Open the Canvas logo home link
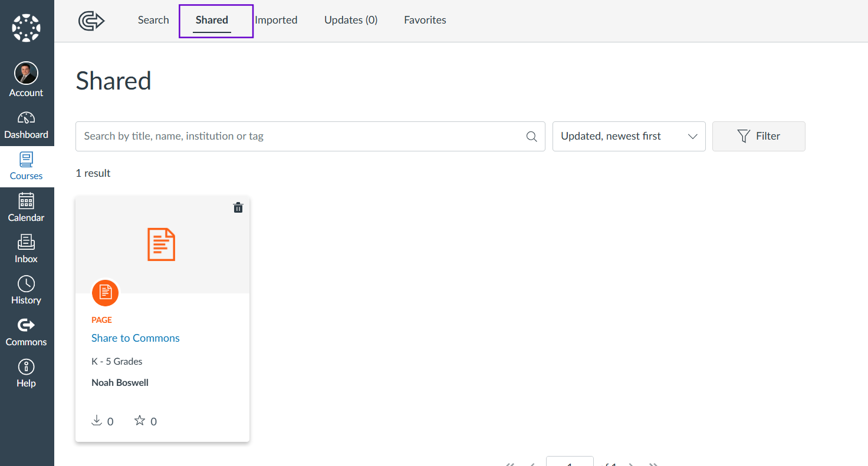The image size is (868, 466). 27,27
